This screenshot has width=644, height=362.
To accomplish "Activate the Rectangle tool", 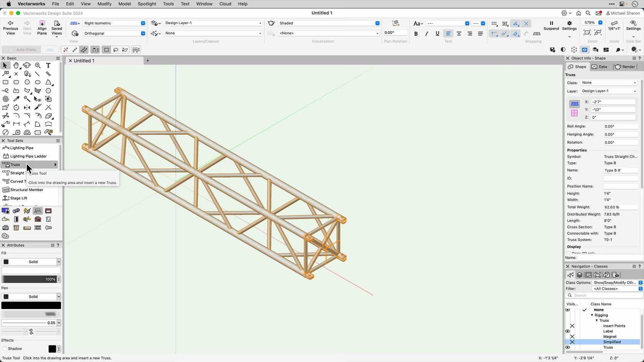I will (x=6, y=82).
